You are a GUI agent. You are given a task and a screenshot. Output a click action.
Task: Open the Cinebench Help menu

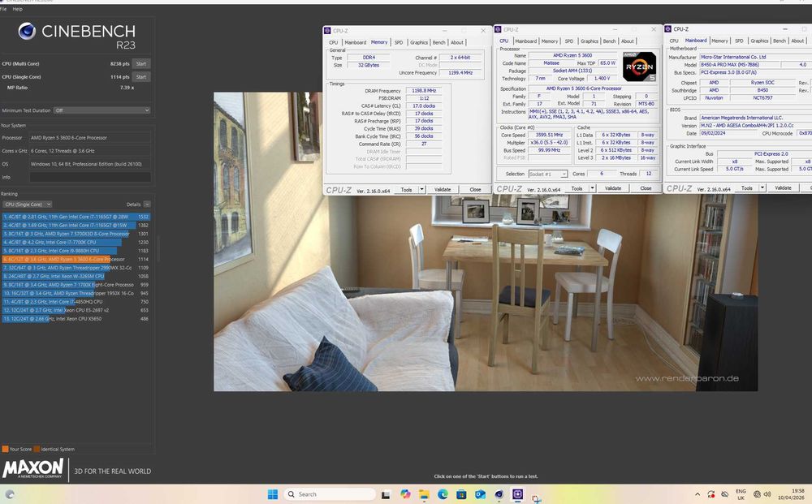click(x=17, y=9)
